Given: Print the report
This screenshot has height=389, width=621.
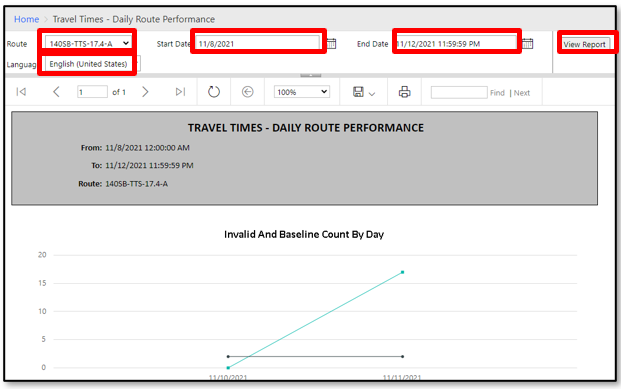Looking at the screenshot, I should pyautogui.click(x=404, y=92).
